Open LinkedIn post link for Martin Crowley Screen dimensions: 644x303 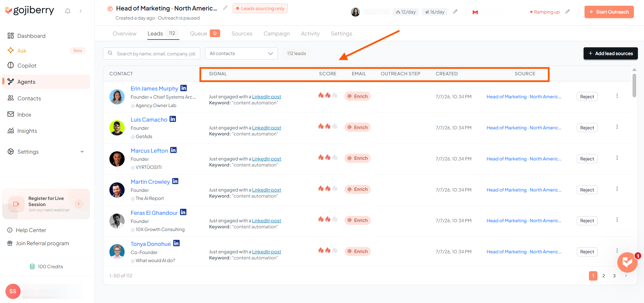tap(266, 190)
